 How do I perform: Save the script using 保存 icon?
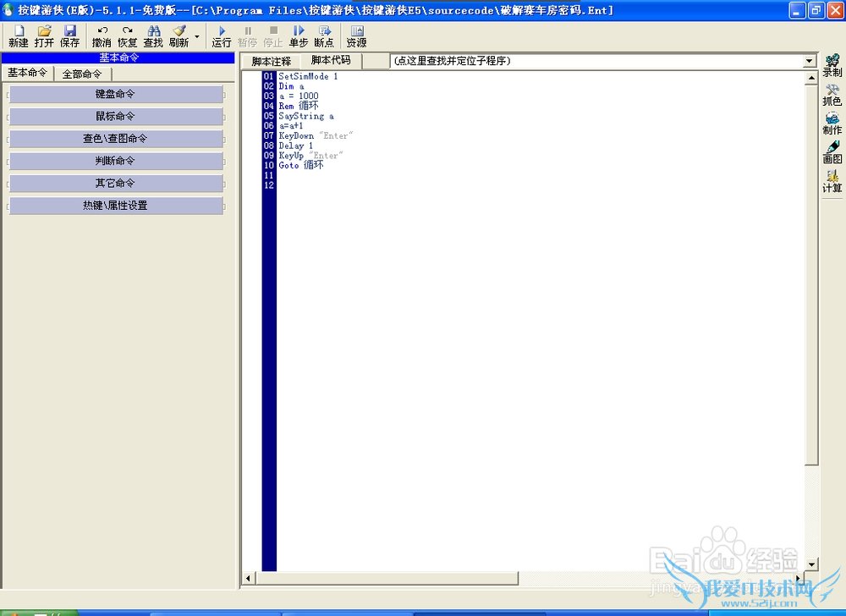pos(69,36)
